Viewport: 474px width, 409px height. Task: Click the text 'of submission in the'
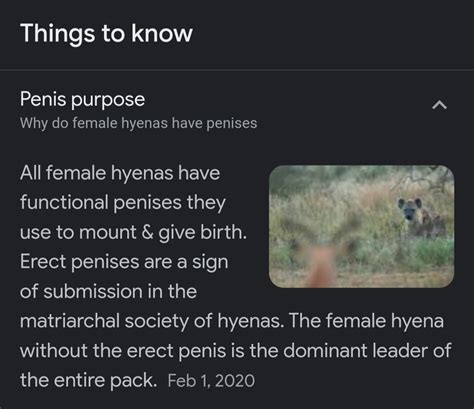(x=108, y=291)
